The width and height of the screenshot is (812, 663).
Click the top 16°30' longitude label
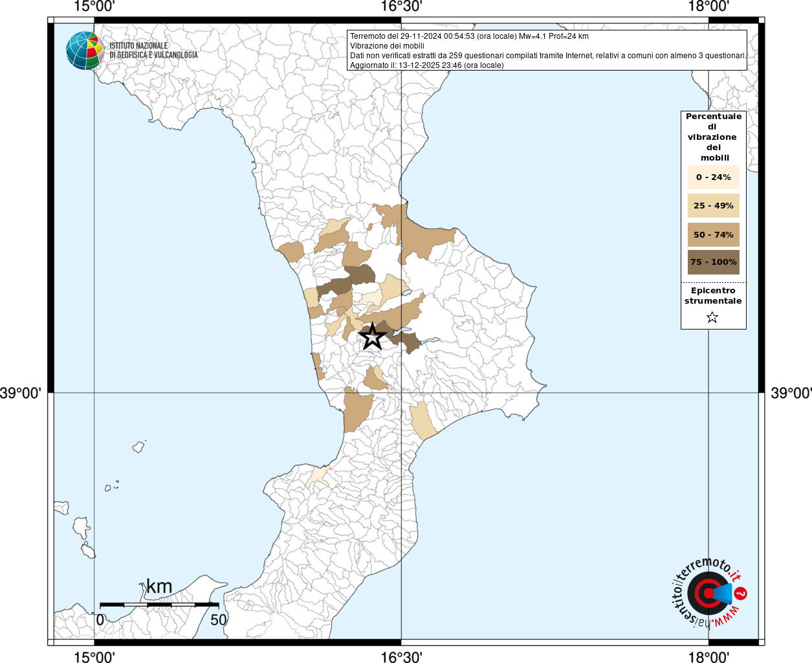(401, 7)
